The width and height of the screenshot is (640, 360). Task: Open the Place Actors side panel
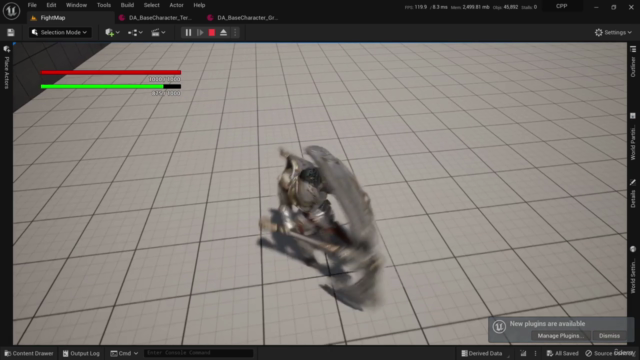[7, 67]
